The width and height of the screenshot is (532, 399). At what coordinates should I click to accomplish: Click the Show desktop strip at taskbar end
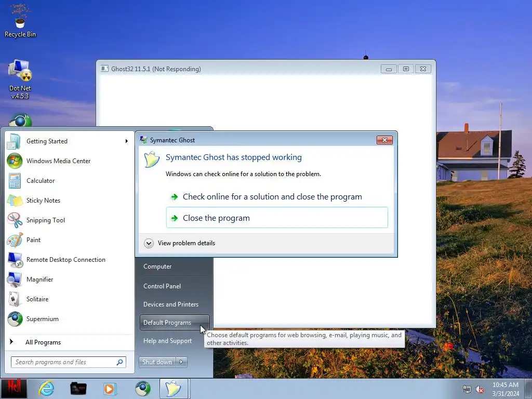pyautogui.click(x=528, y=389)
